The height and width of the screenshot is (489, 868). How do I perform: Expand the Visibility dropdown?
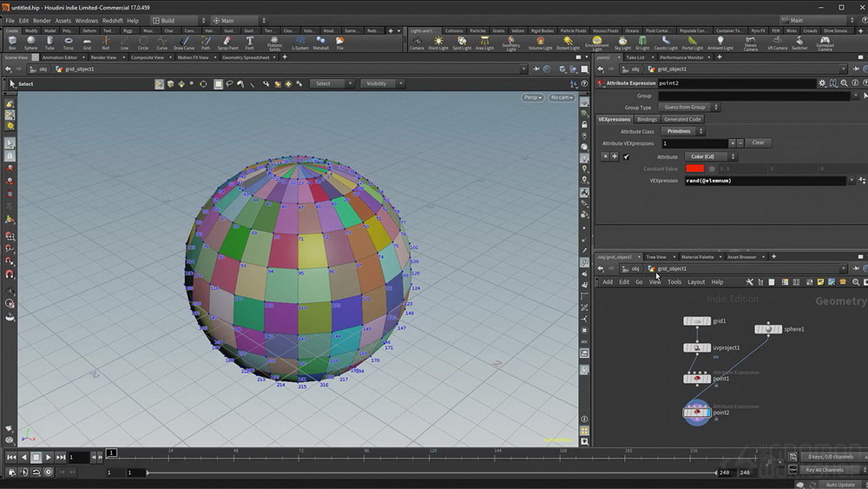[382, 83]
